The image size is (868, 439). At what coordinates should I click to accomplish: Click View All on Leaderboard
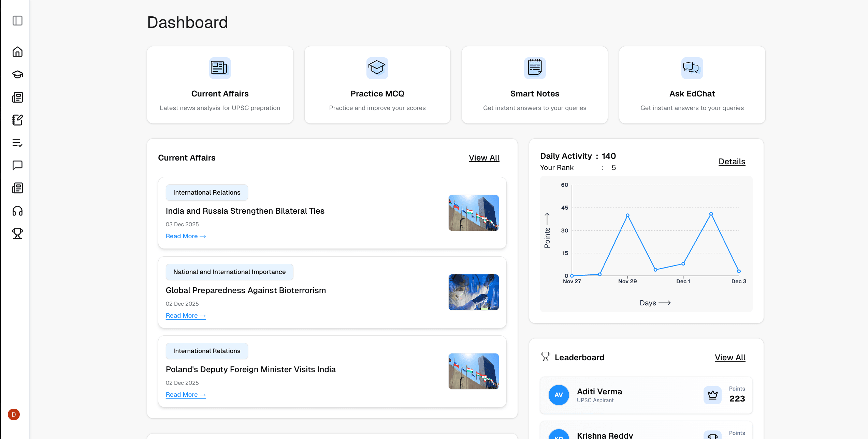pyautogui.click(x=730, y=358)
